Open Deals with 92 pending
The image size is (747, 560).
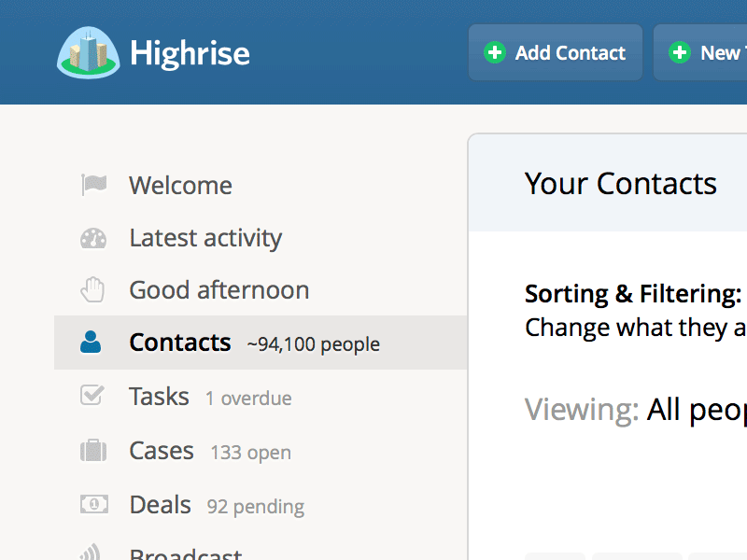(161, 505)
